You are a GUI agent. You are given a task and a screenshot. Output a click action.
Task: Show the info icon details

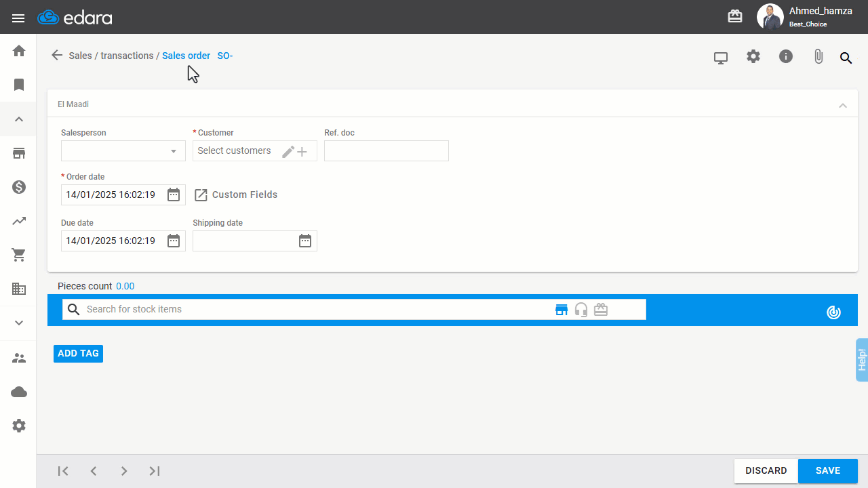[x=786, y=56]
